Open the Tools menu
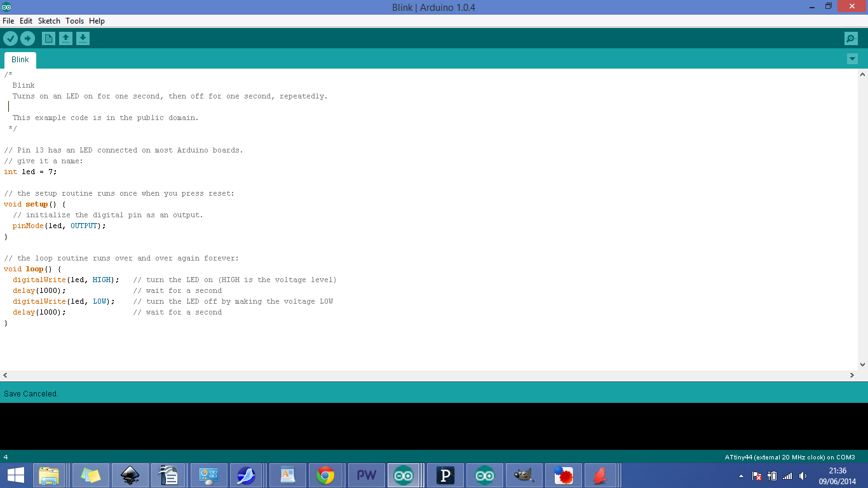This screenshot has height=488, width=868. click(74, 21)
